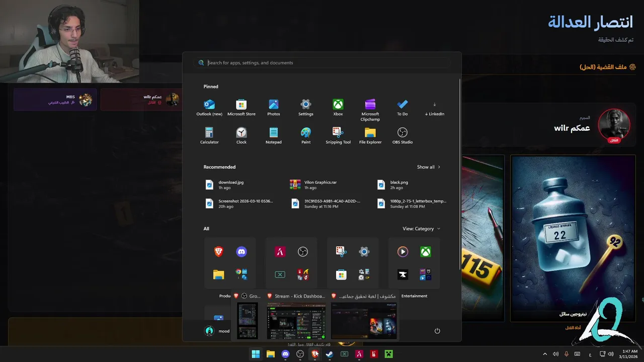Open the To Do pinned app
Image resolution: width=644 pixels, height=362 pixels.
[403, 108]
